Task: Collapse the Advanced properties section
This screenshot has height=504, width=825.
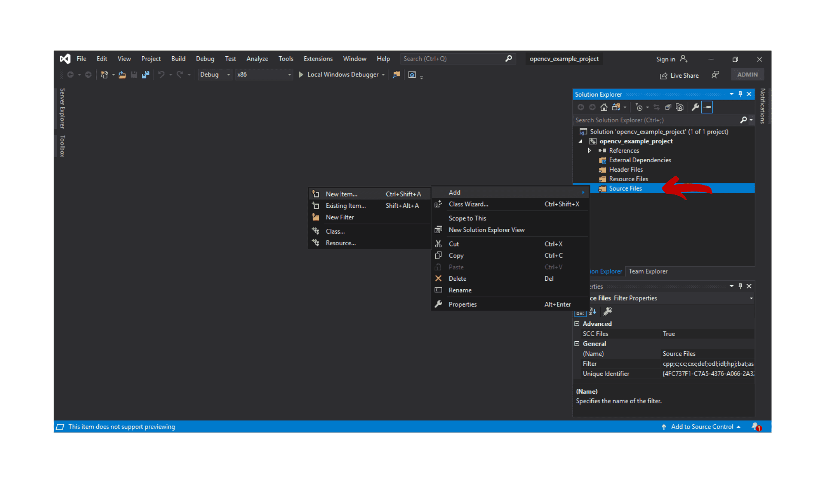Action: pyautogui.click(x=577, y=324)
